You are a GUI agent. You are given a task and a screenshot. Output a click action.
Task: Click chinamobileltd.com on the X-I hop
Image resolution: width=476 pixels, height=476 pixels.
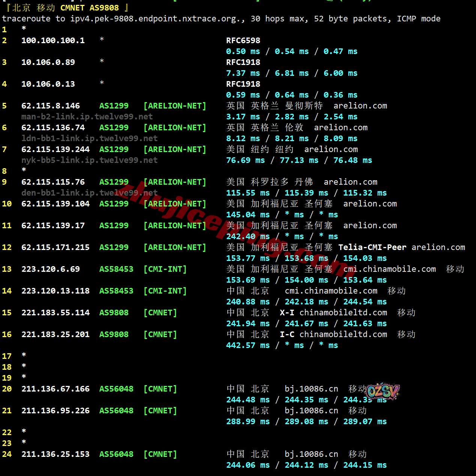(343, 313)
